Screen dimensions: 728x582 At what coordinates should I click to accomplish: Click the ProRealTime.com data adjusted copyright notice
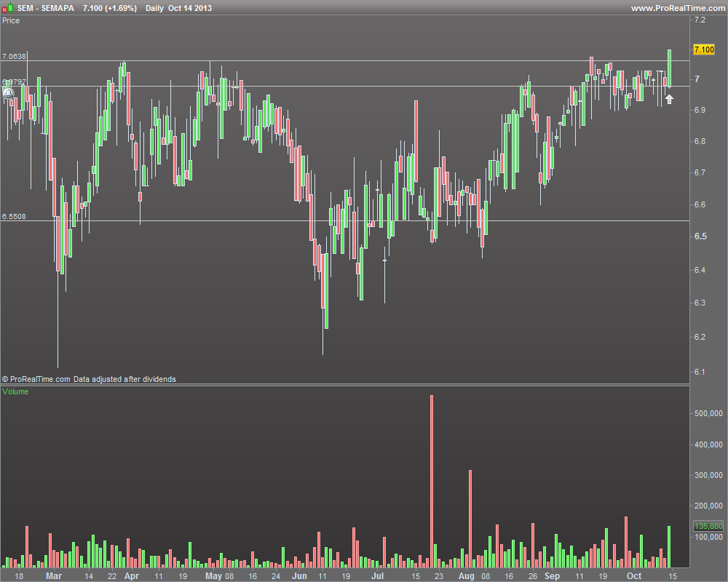coord(89,379)
